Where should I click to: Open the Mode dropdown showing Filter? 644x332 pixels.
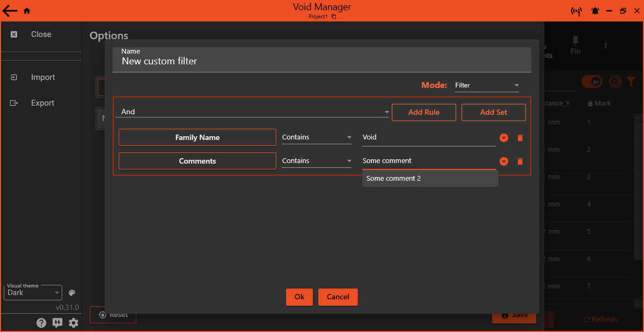[x=486, y=85]
